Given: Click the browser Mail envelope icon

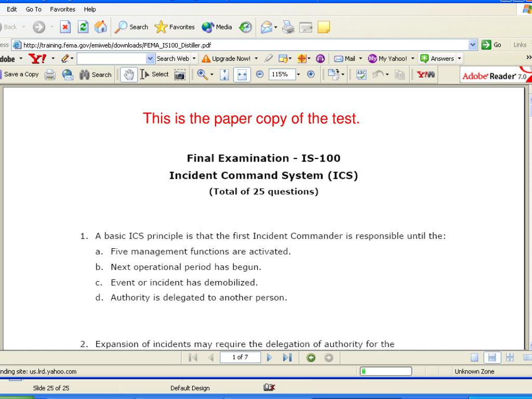Looking at the screenshot, I should (x=267, y=27).
